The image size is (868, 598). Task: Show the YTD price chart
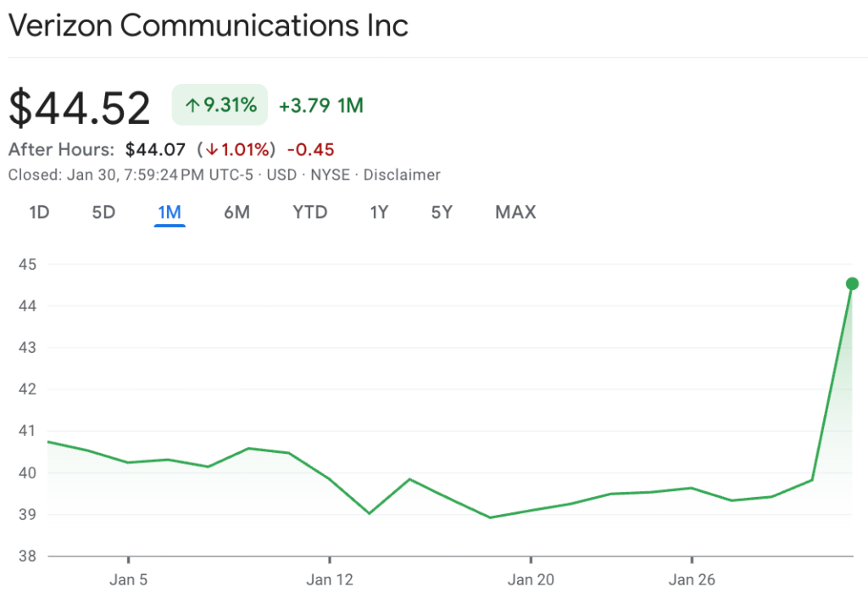pos(310,212)
